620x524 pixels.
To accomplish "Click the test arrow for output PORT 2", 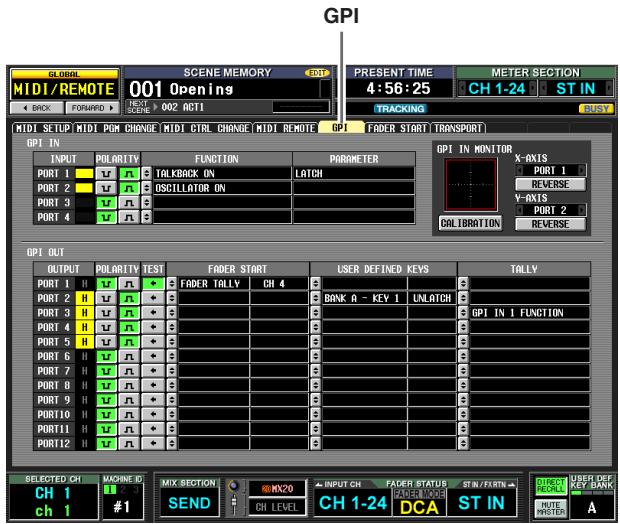I will pos(153,298).
